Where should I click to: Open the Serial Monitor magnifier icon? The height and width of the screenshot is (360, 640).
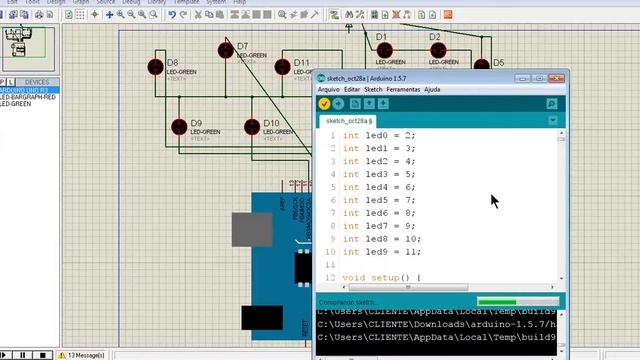(x=552, y=104)
